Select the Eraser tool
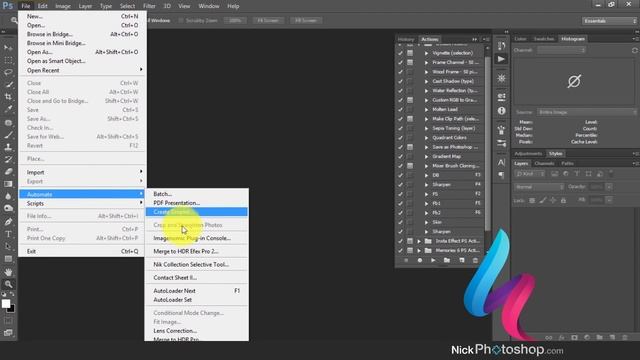 8,171
